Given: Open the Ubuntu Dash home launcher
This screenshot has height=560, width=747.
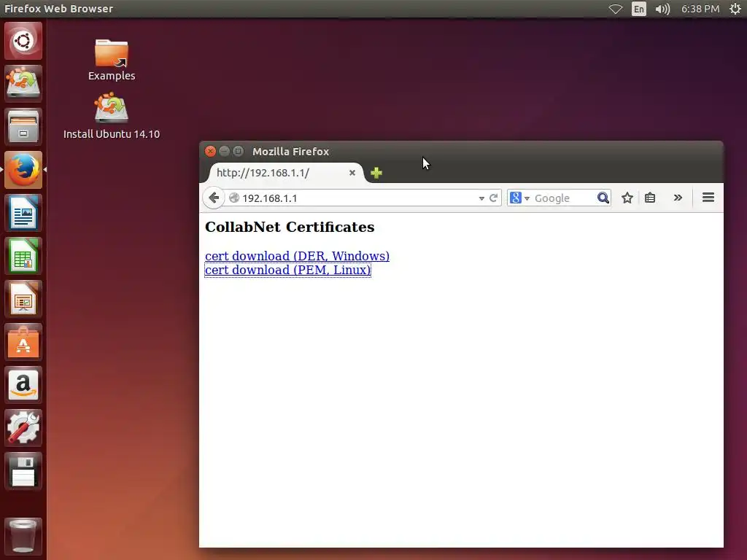Looking at the screenshot, I should pyautogui.click(x=23, y=41).
